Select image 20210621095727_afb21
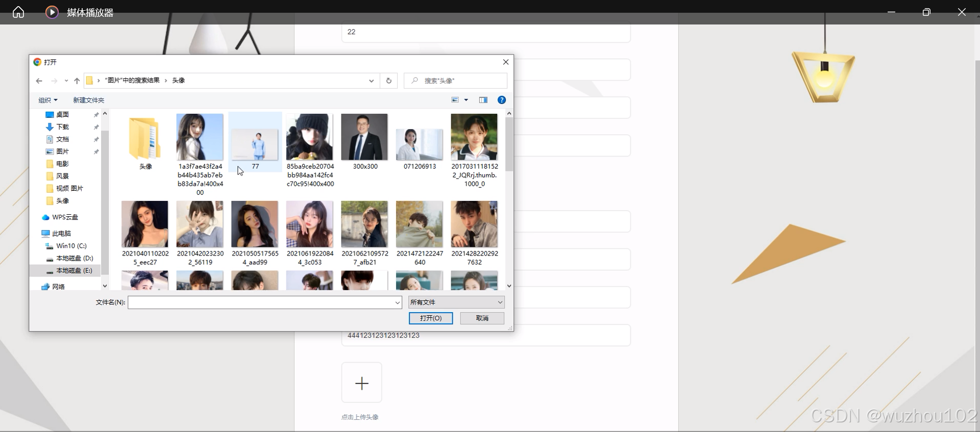 point(364,234)
